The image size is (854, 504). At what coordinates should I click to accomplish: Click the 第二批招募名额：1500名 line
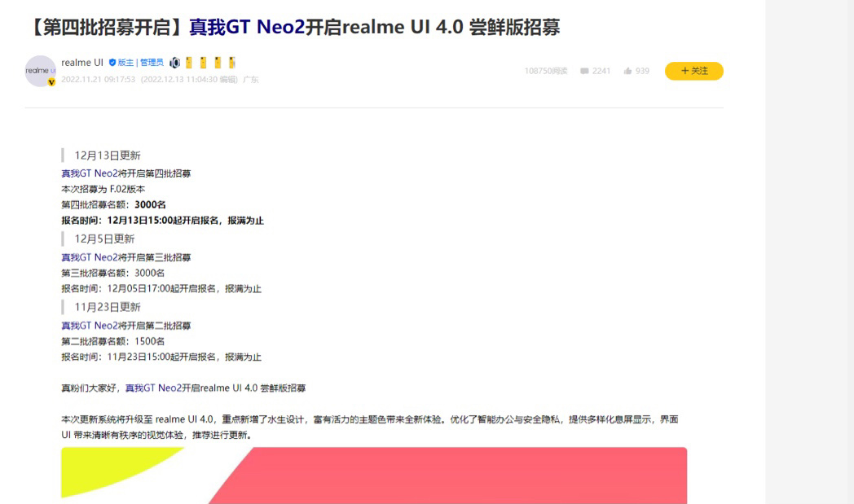[x=112, y=342]
